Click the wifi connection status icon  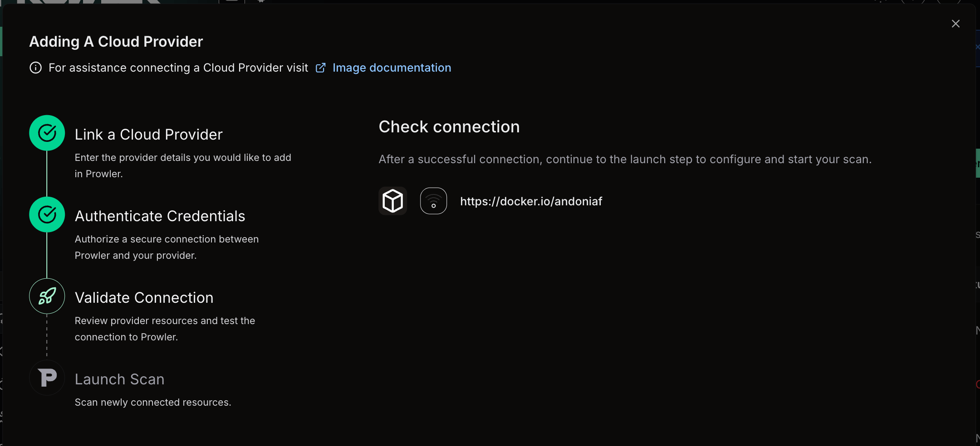[434, 201]
